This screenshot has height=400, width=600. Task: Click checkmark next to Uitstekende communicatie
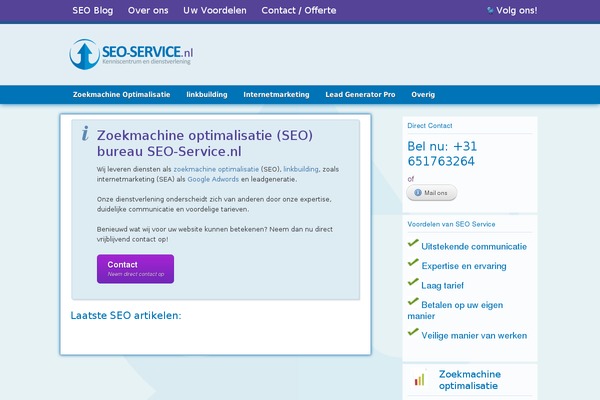[413, 242]
